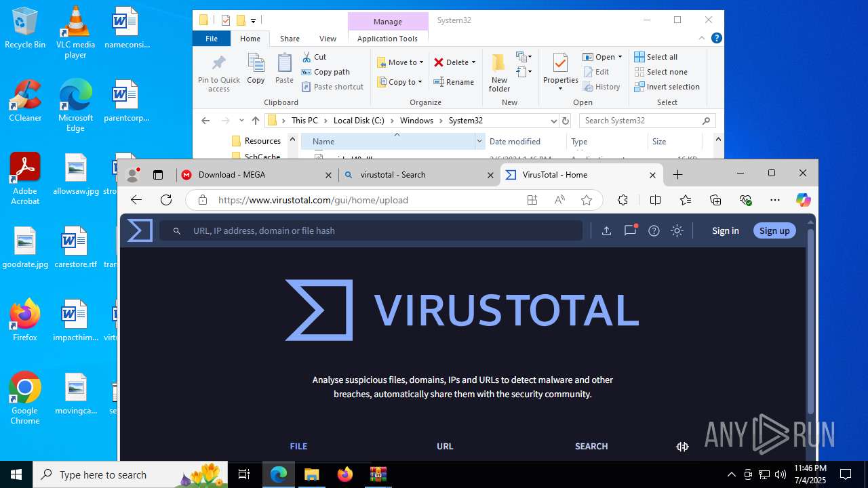Click Copy button in Explorer ribbon

point(256,69)
